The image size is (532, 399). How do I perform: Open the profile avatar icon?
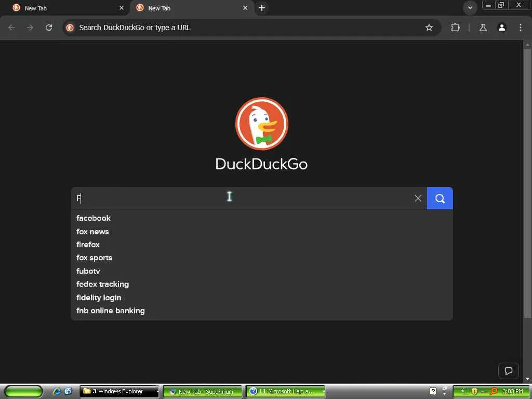point(502,28)
